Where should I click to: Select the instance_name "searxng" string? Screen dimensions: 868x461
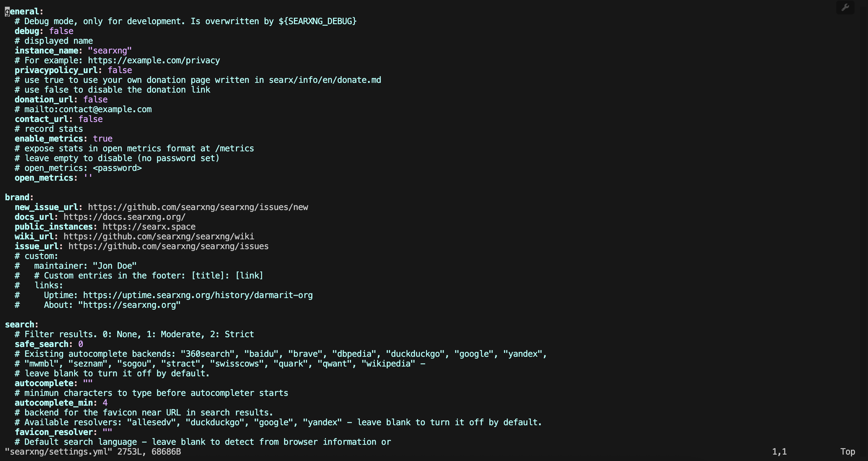tap(110, 50)
